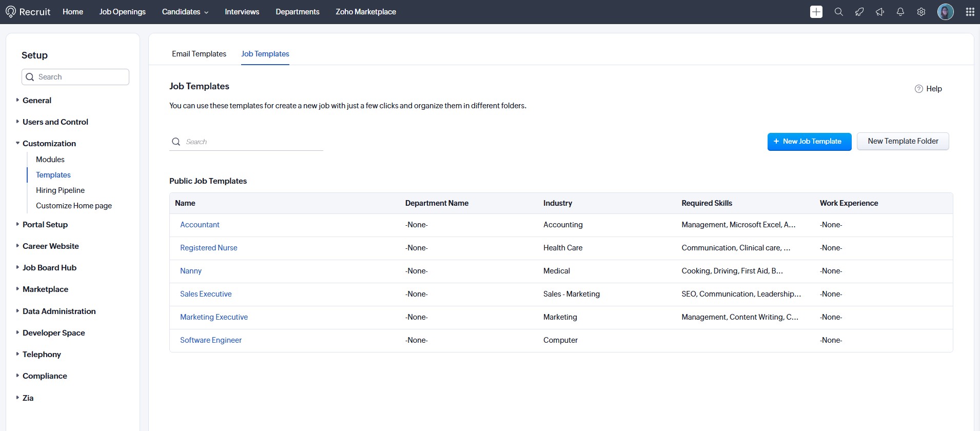The width and height of the screenshot is (980, 431).
Task: Click the Department Name column header
Action: (x=437, y=203)
